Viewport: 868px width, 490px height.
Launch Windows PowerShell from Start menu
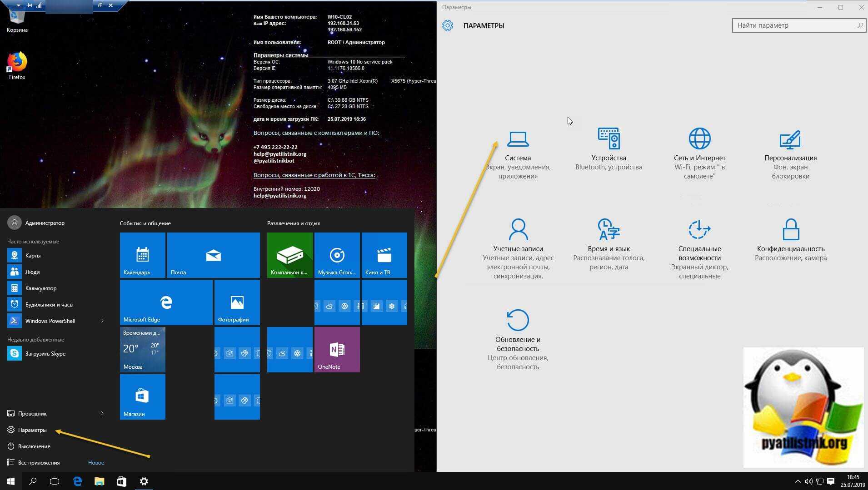50,321
